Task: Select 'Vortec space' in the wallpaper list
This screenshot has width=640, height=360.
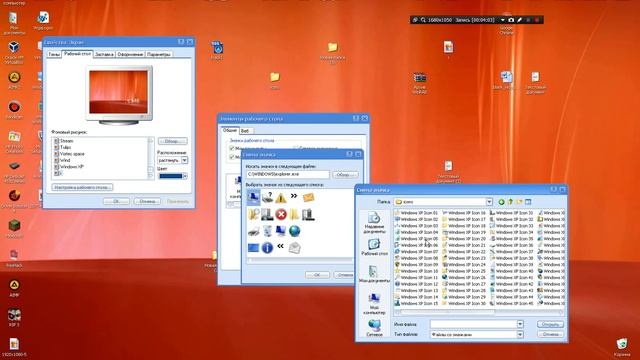Action: 69,154
